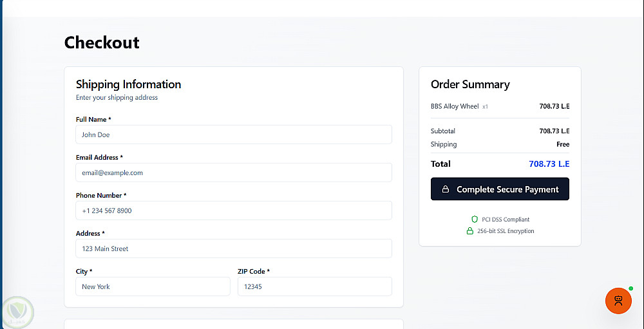
Task: Focus the Full Name field
Action: [x=233, y=135]
